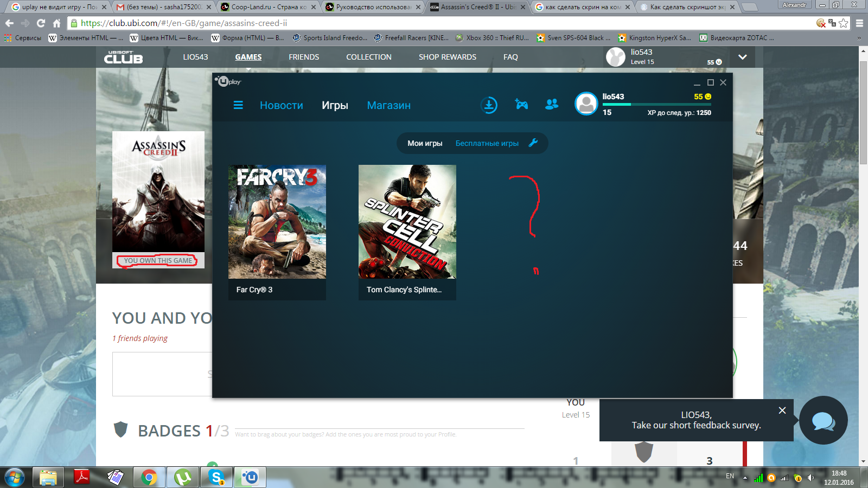The height and width of the screenshot is (488, 868).
Task: Open Windows Start menu
Action: [x=15, y=478]
